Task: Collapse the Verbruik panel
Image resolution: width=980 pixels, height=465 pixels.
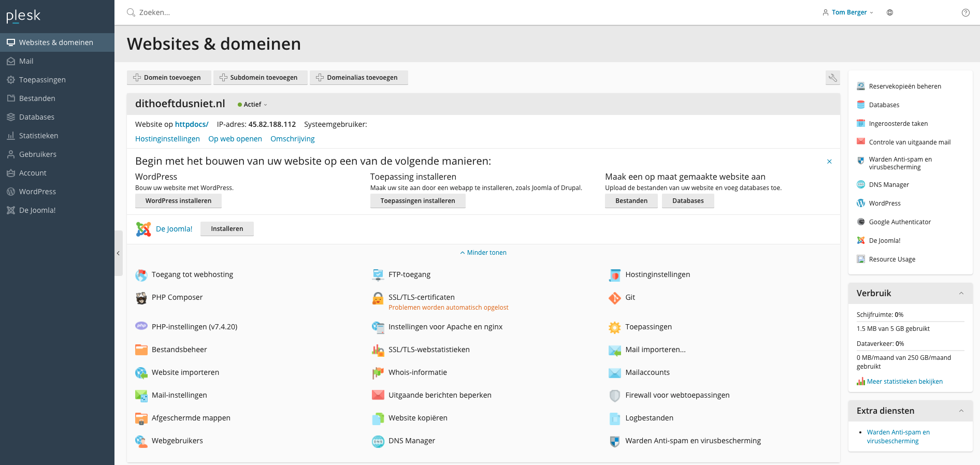Action: tap(961, 293)
